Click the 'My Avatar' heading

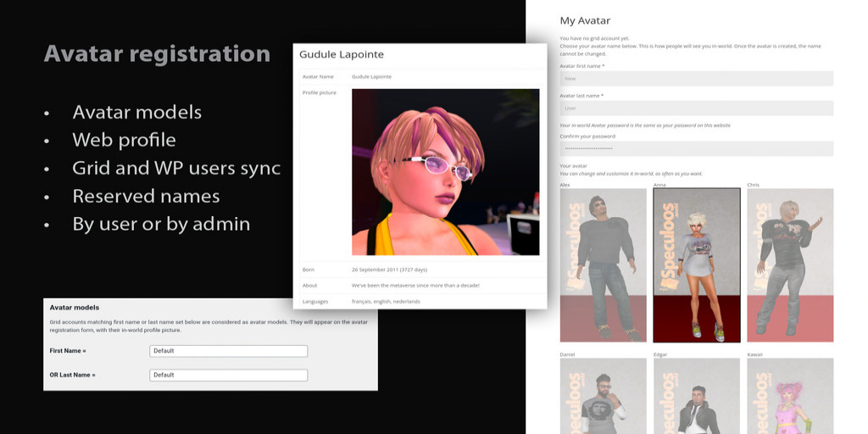[585, 21]
